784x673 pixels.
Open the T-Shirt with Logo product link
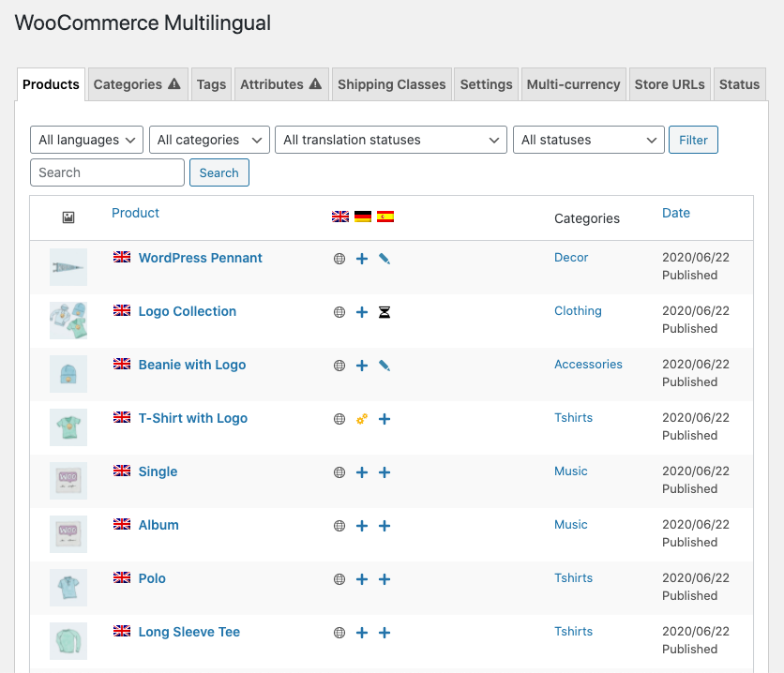coord(192,418)
